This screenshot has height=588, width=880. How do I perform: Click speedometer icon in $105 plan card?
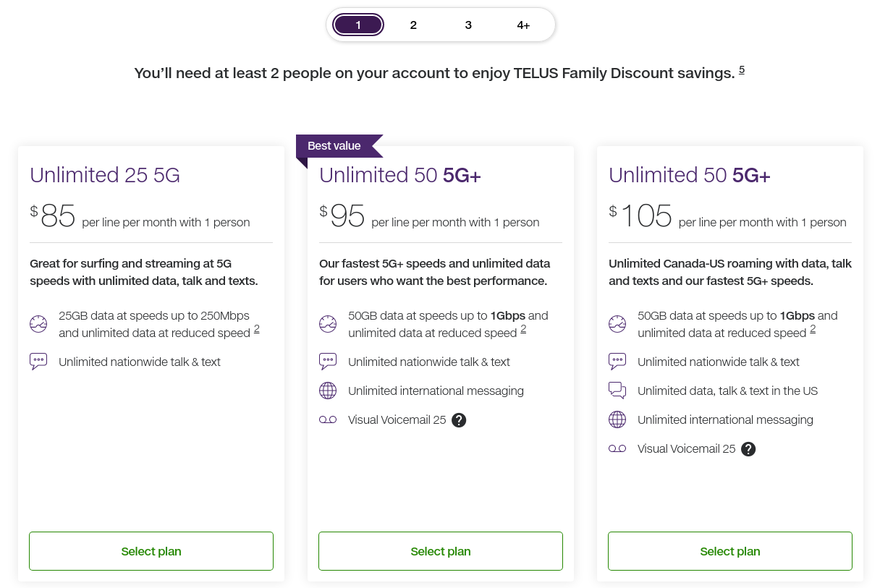point(617,324)
